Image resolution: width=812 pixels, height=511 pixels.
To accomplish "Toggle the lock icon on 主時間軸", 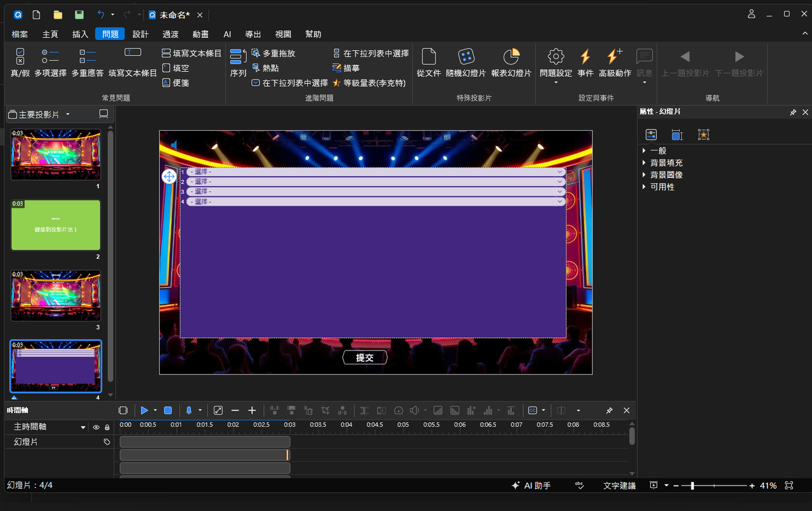I will tap(107, 427).
